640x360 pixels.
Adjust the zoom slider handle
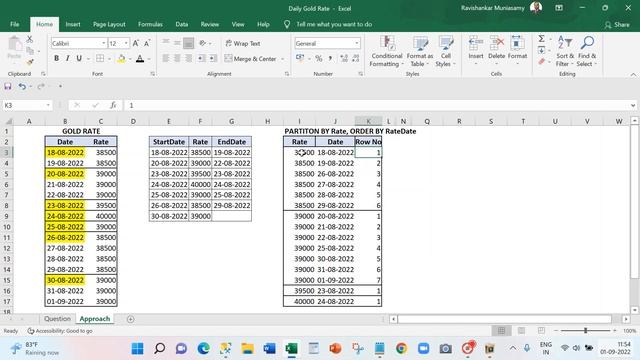pos(586,331)
